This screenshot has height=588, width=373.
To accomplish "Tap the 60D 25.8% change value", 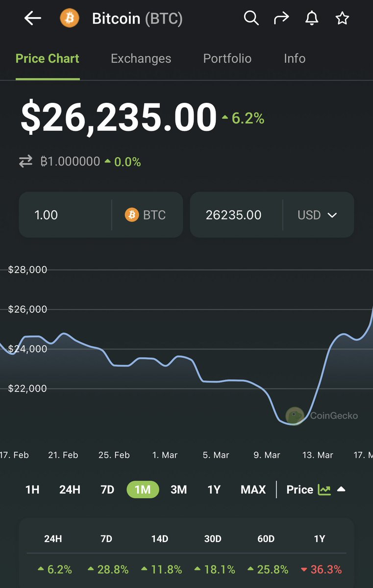I will 268,569.
